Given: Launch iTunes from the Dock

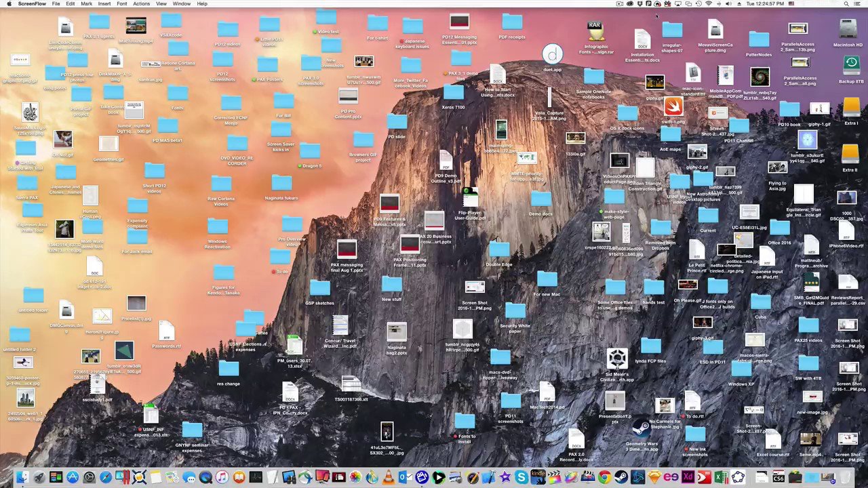Looking at the screenshot, I should coord(222,479).
